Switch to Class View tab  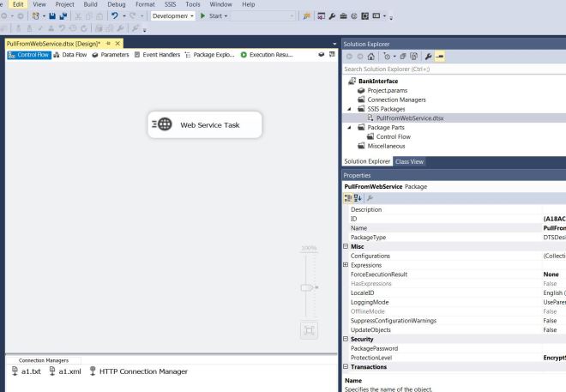[x=411, y=160]
